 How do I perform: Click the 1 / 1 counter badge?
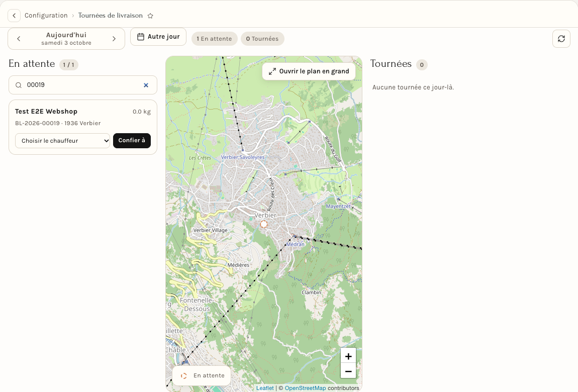68,65
